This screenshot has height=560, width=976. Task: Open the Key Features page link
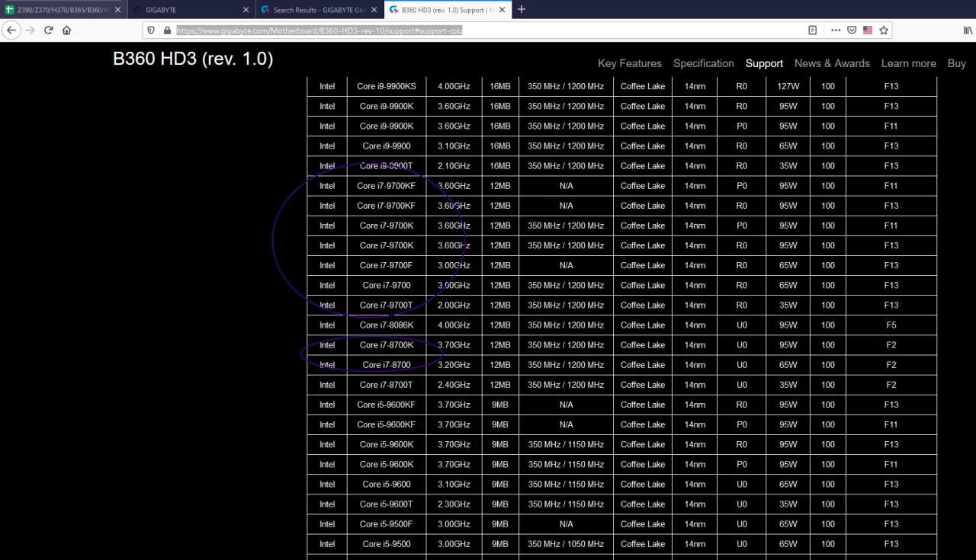630,63
